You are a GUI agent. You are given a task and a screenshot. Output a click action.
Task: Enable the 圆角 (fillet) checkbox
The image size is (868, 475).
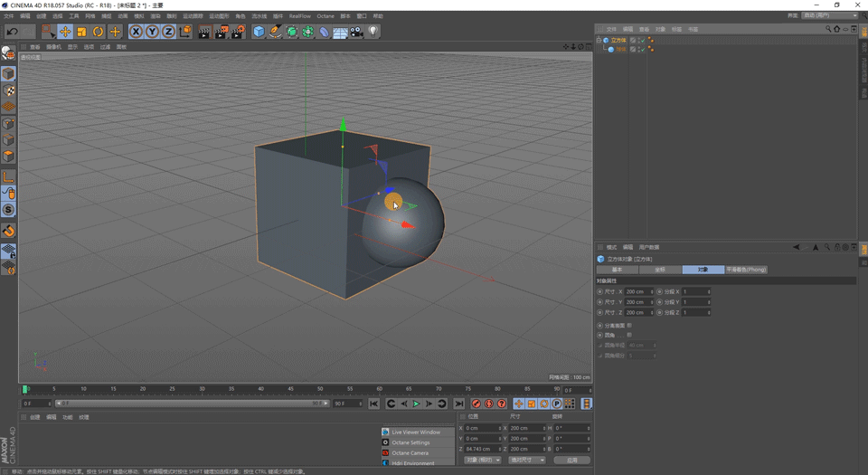pos(629,335)
